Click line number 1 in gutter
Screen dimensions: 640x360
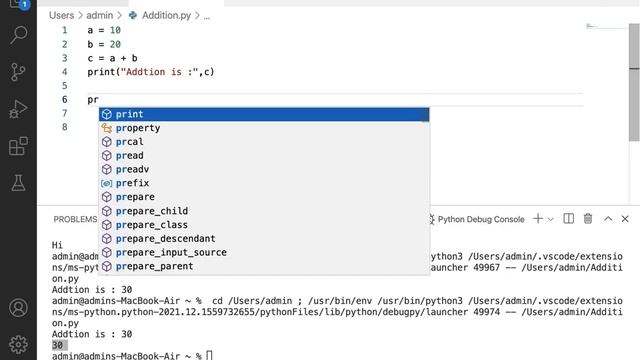tap(64, 30)
